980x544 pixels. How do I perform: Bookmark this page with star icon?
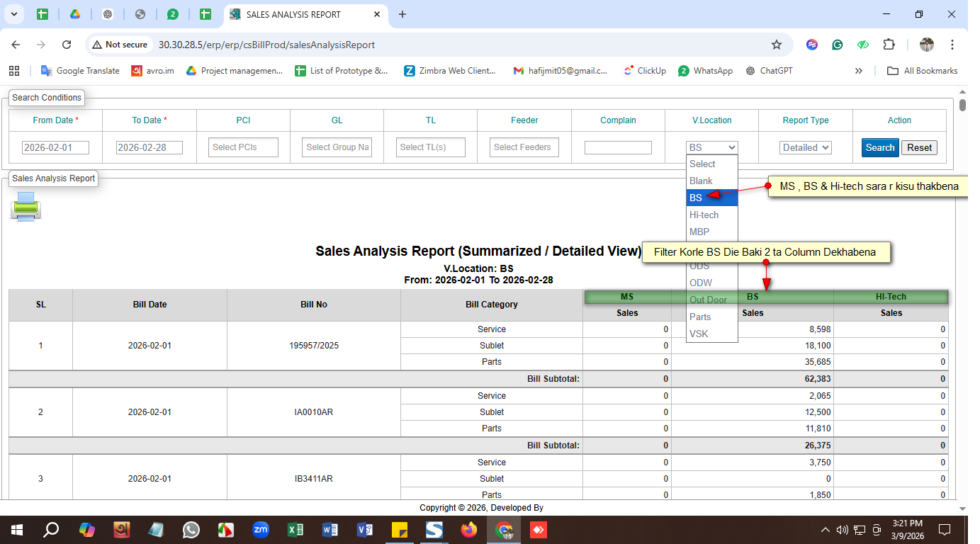click(776, 45)
